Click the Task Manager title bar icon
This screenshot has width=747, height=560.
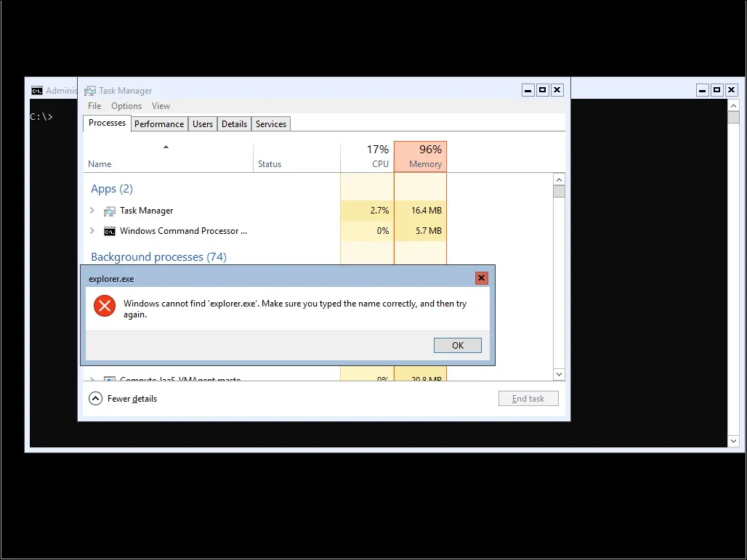tap(90, 91)
